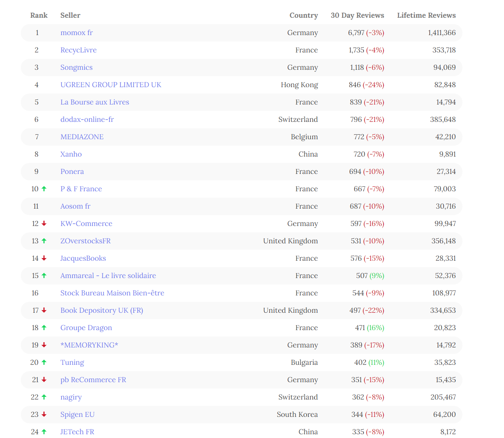Open the *MEMORYKING* seller link

(x=89, y=345)
